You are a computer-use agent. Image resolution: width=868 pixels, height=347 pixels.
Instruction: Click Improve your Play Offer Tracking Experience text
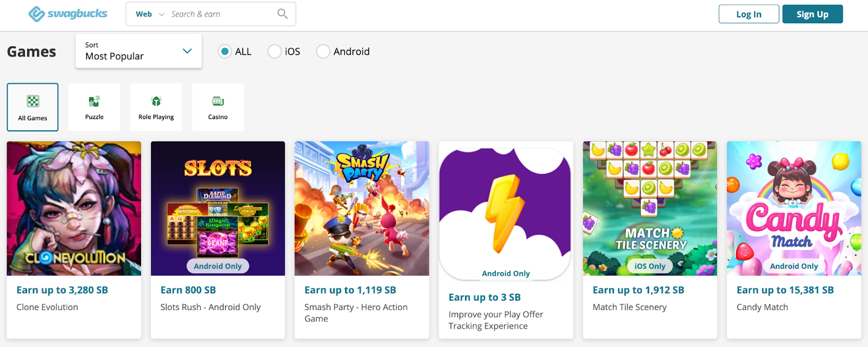point(496,320)
